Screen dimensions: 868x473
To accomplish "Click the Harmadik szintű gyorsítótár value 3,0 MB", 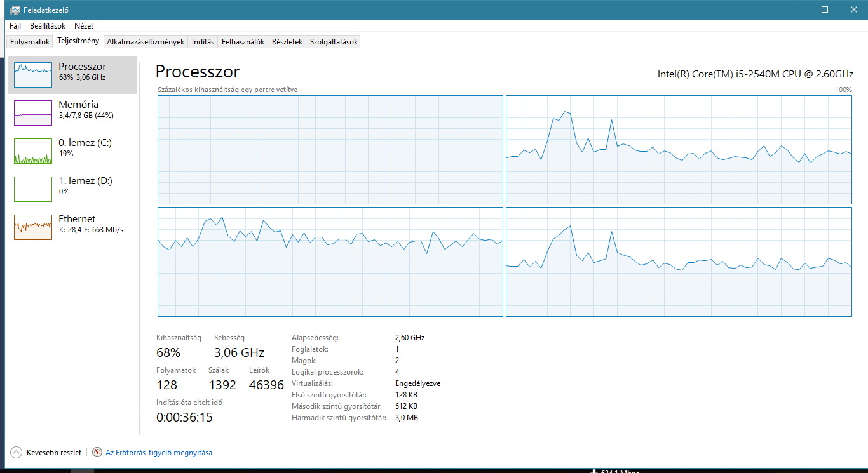I will point(407,418).
